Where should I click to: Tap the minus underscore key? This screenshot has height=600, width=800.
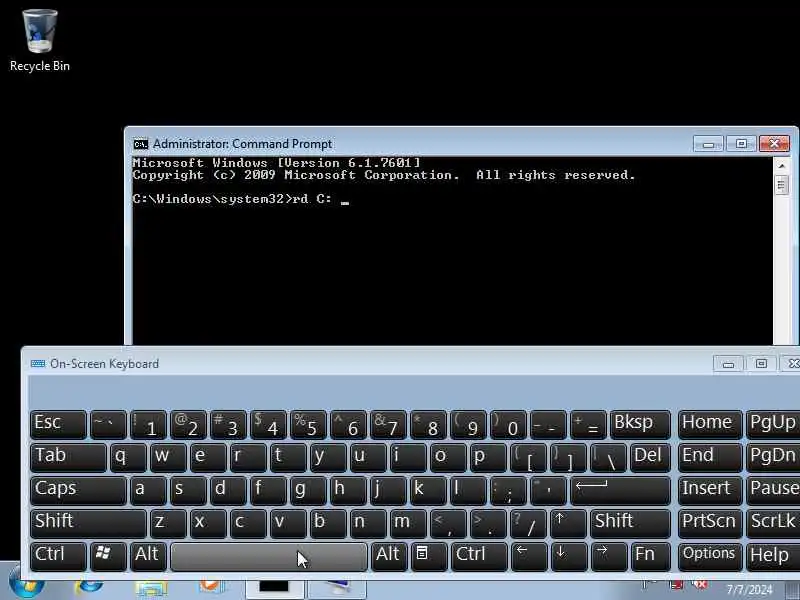[x=548, y=425]
